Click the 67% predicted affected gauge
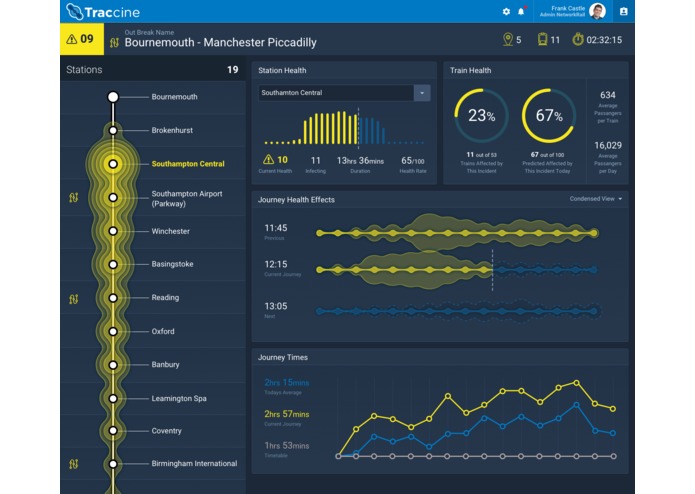The image size is (695, 494). [x=549, y=116]
